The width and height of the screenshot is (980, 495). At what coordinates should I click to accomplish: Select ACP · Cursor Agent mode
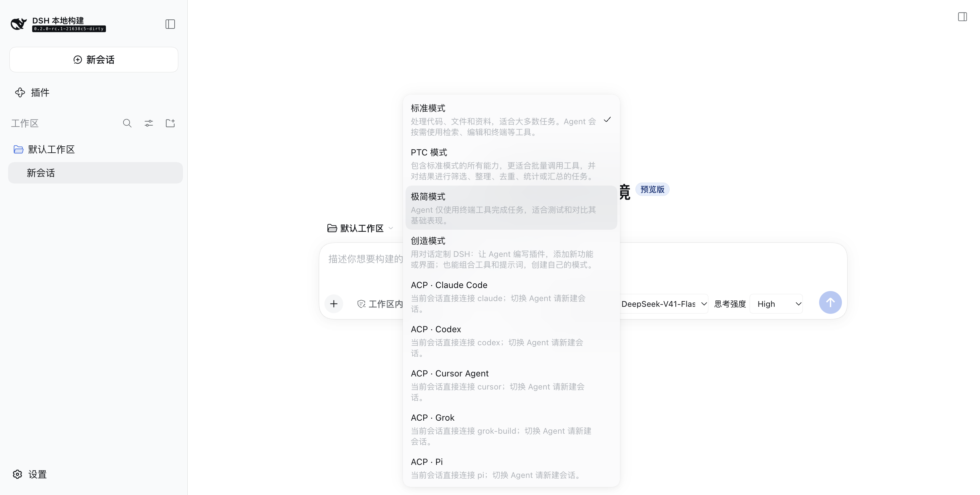coord(511,385)
